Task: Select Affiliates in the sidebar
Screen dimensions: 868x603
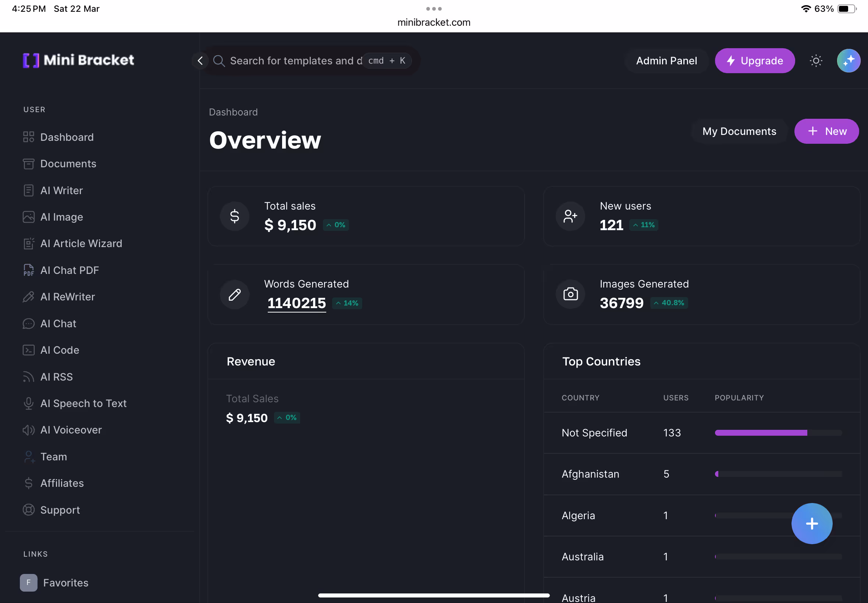Action: [62, 483]
